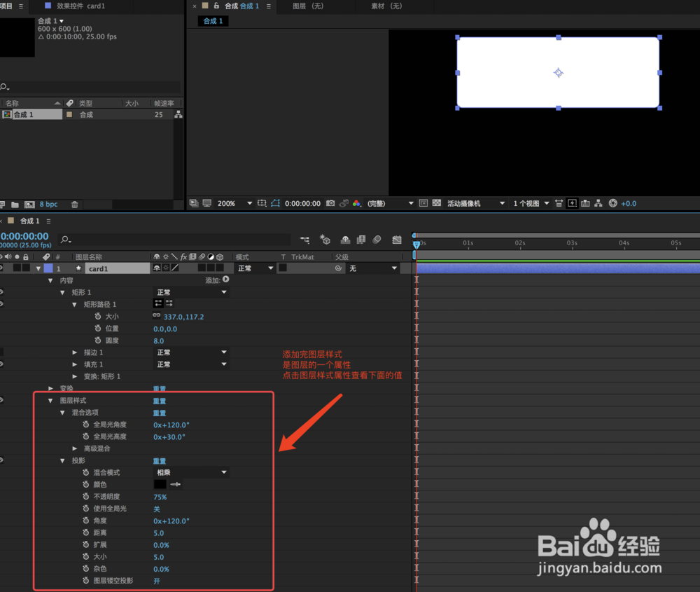Toggle stopwatch for 圆度 property
700x592 pixels.
(x=98, y=340)
